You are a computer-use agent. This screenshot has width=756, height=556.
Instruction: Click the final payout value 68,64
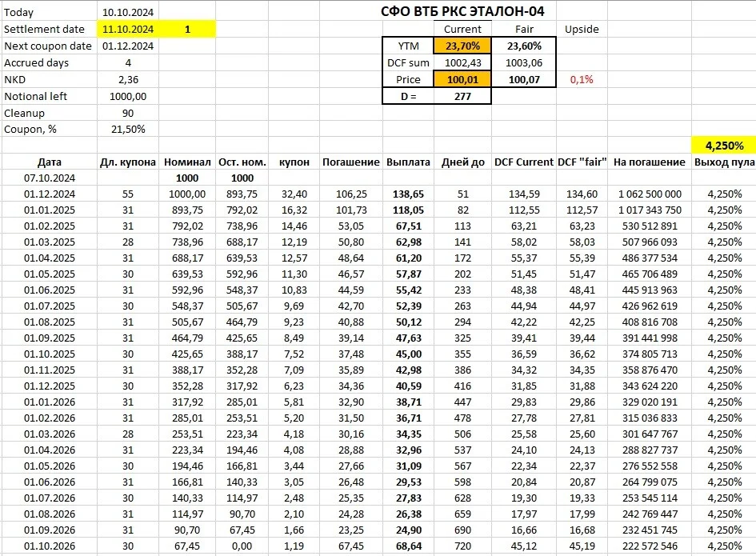click(x=408, y=546)
